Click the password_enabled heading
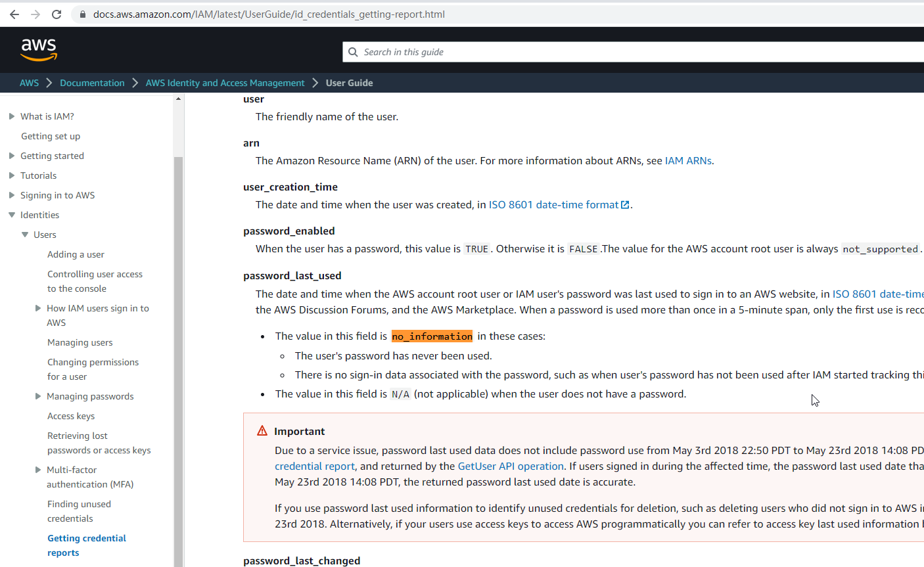This screenshot has height=567, width=924. 289,231
